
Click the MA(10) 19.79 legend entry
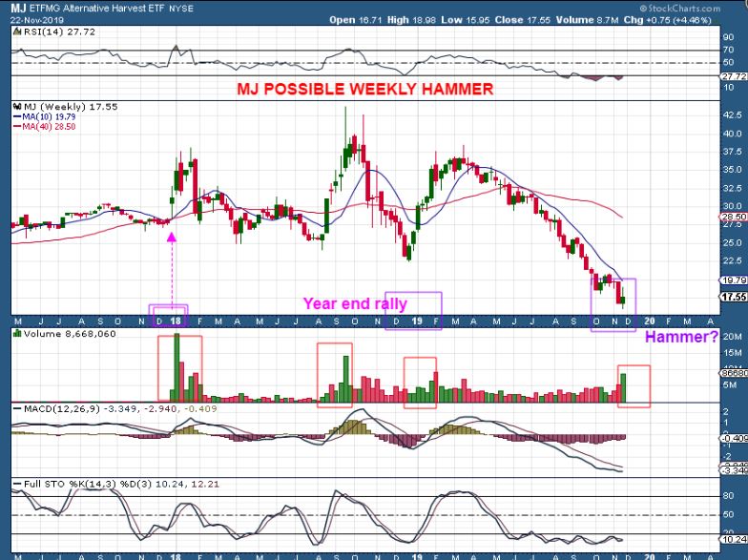(x=44, y=116)
